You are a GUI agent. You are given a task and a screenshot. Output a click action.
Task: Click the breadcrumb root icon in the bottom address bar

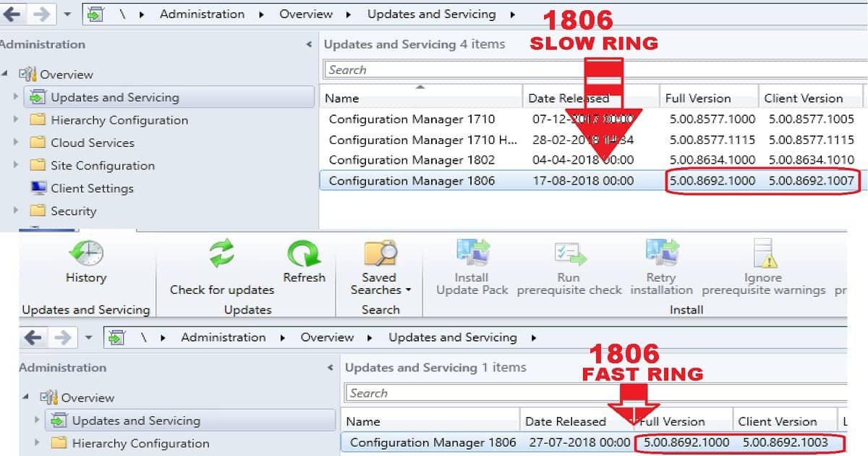coord(118,337)
